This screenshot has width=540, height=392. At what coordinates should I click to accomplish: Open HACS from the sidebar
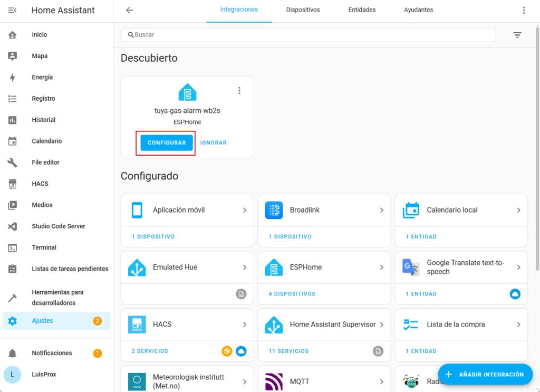tap(40, 184)
